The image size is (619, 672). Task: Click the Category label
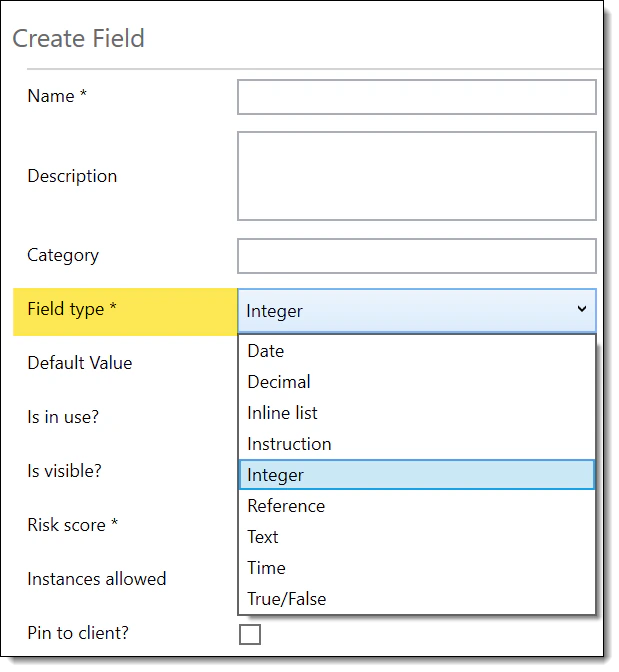pos(63,256)
